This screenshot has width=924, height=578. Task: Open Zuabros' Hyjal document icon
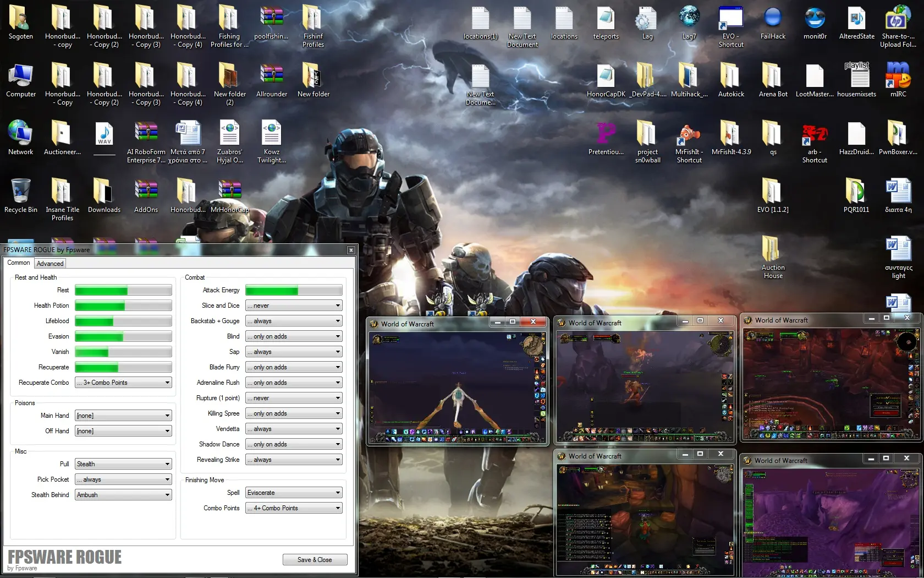coord(229,142)
